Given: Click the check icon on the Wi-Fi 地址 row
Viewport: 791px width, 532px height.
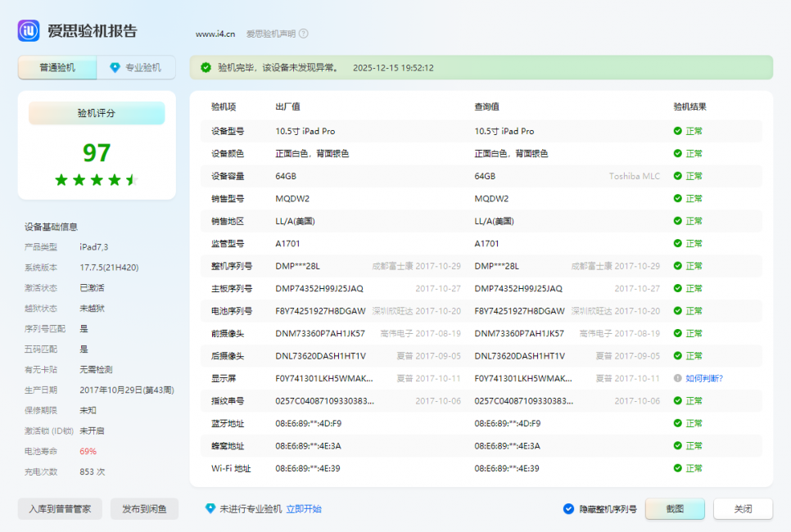Looking at the screenshot, I should (677, 468).
